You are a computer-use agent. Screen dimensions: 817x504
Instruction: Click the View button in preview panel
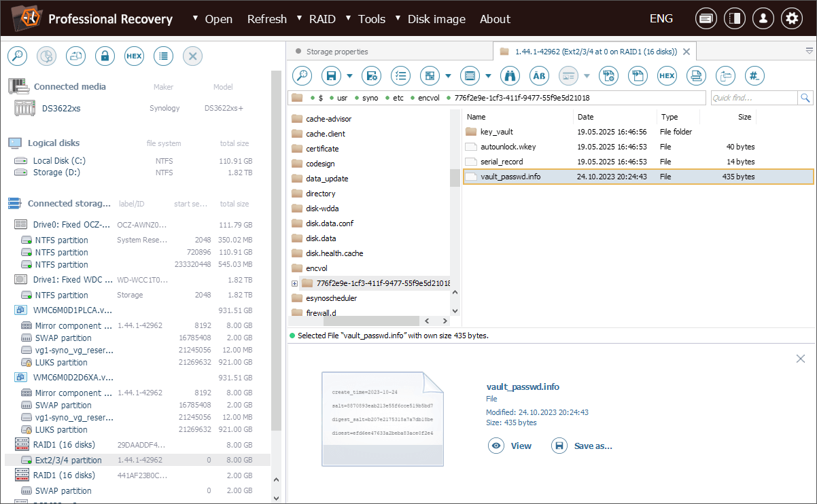(x=510, y=446)
